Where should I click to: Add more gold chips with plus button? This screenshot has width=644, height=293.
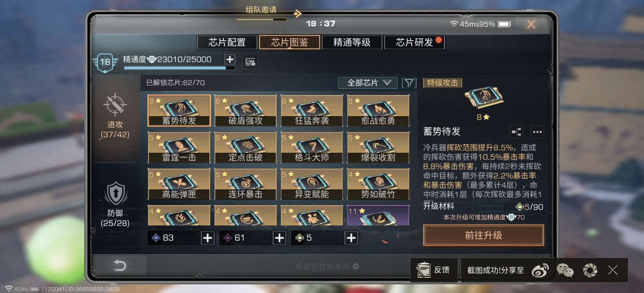351,238
